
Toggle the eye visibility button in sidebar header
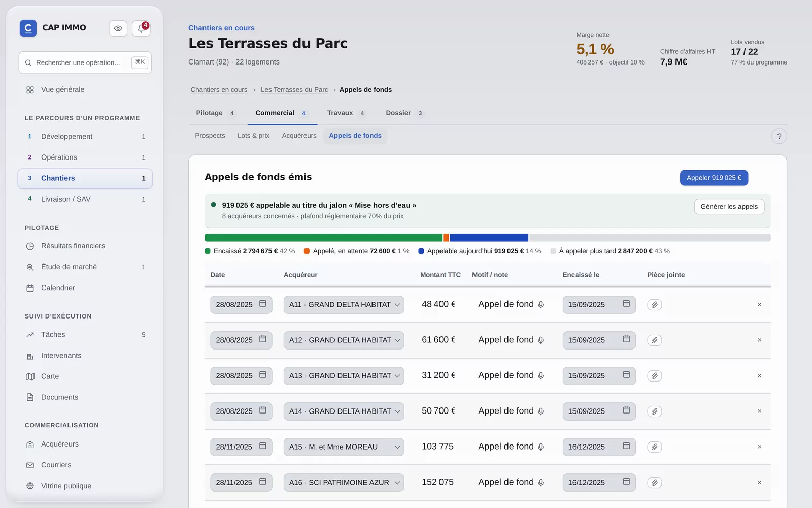point(118,28)
